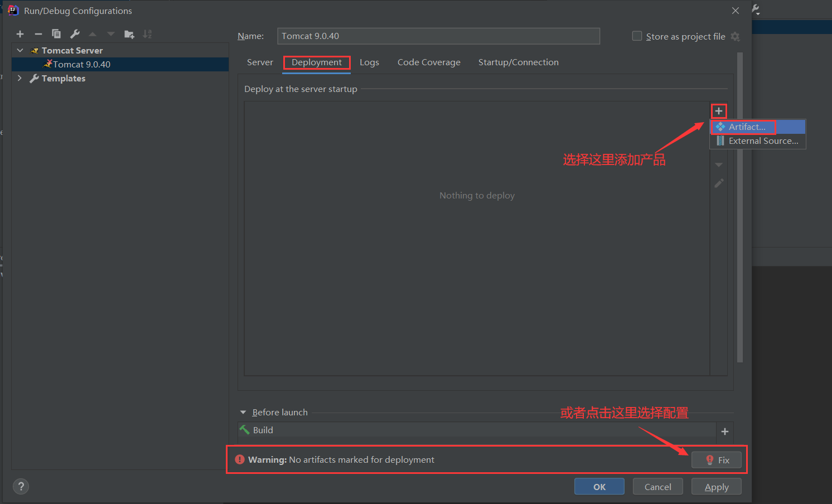
Task: Open help with question mark button
Action: [21, 486]
